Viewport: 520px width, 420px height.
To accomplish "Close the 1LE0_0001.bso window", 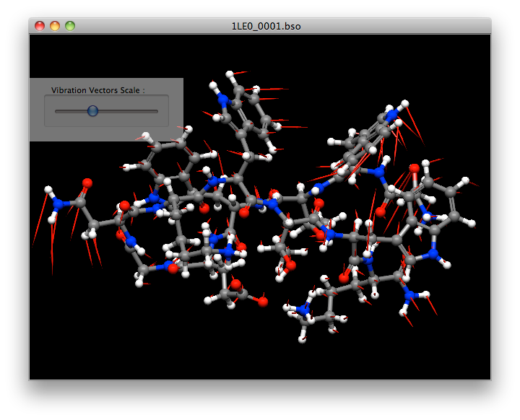I will point(40,26).
